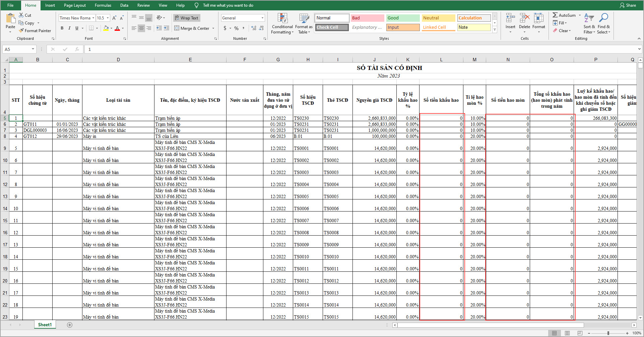The image size is (644, 337).
Task: Click the Share button
Action: [628, 5]
